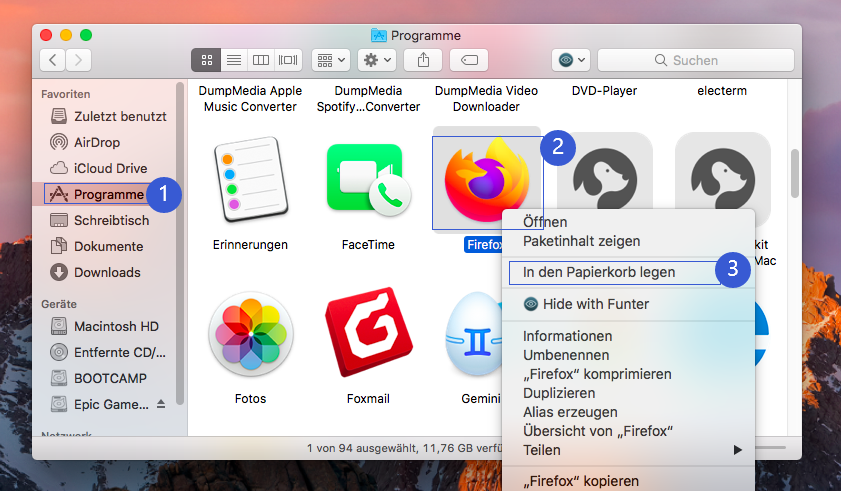Open Zuletzt benutzt in the sidebar
The width and height of the screenshot is (841, 491).
click(108, 116)
